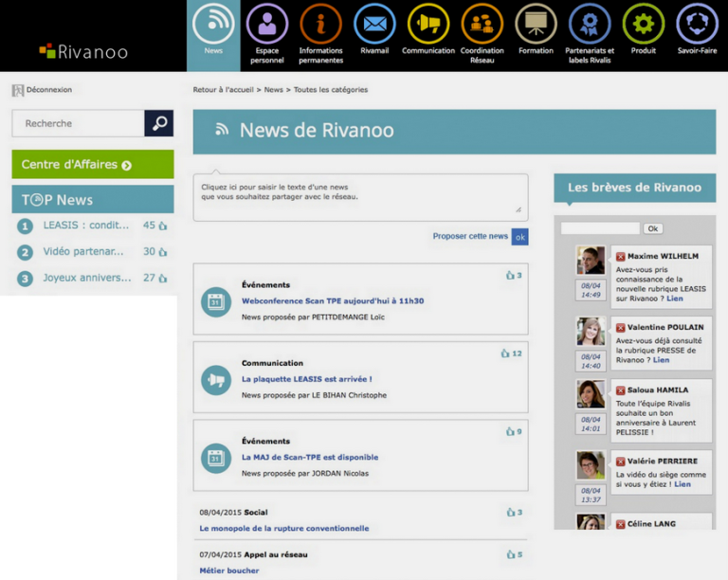Click the brèves text input field
728x580 pixels.
click(600, 228)
